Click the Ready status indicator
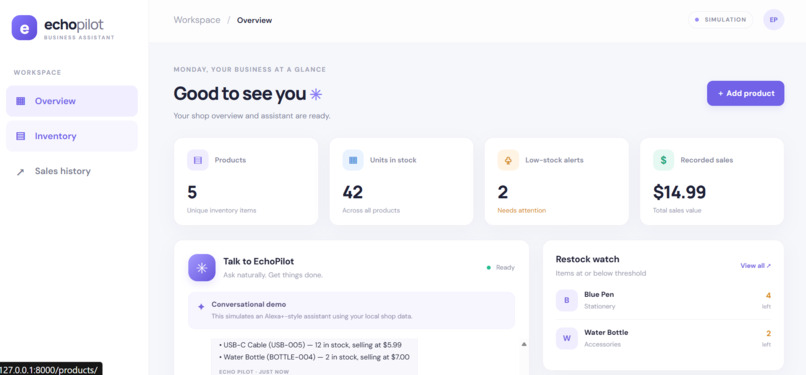Image resolution: width=806 pixels, height=375 pixels. [x=501, y=268]
